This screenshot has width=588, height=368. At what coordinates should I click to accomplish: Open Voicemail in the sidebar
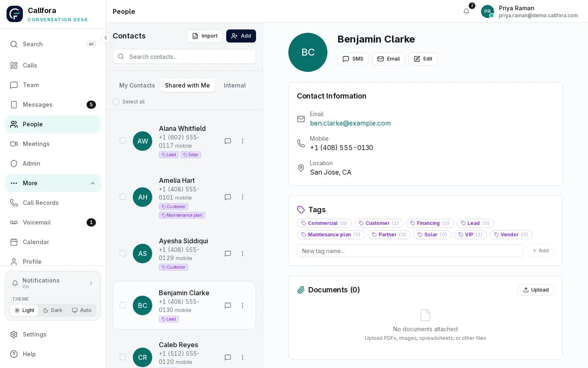53,222
